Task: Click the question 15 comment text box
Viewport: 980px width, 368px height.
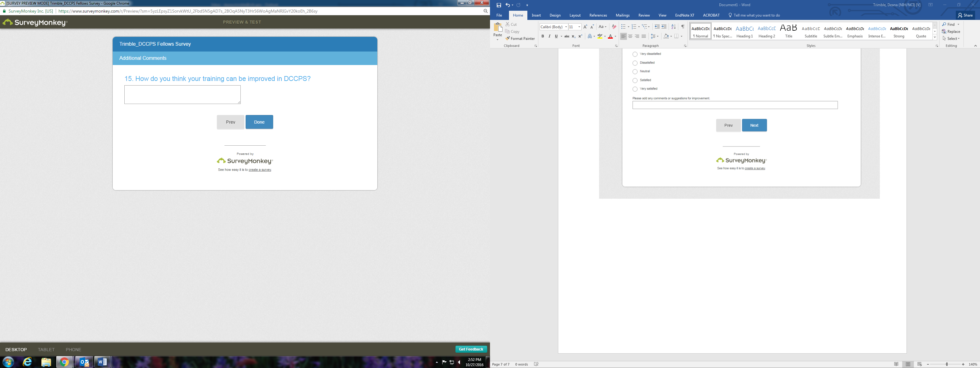Action: (x=182, y=94)
